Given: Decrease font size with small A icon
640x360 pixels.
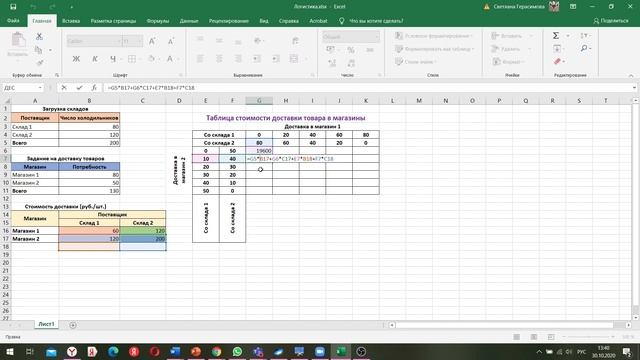Looking at the screenshot, I should pyautogui.click(x=171, y=41).
